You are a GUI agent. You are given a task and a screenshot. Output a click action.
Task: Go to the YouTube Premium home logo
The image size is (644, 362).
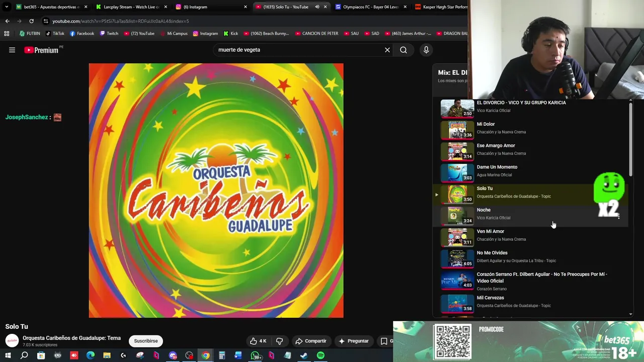pyautogui.click(x=42, y=50)
